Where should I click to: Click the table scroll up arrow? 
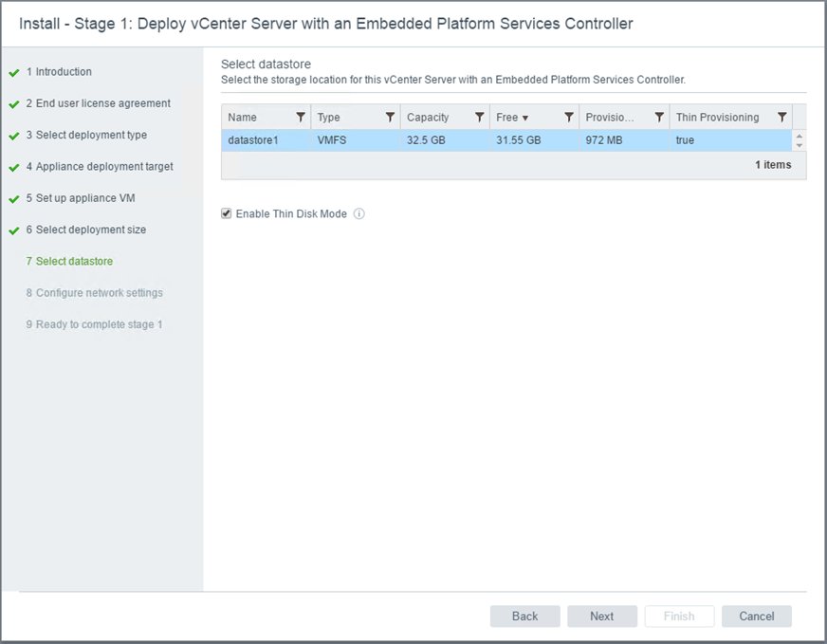tap(799, 137)
